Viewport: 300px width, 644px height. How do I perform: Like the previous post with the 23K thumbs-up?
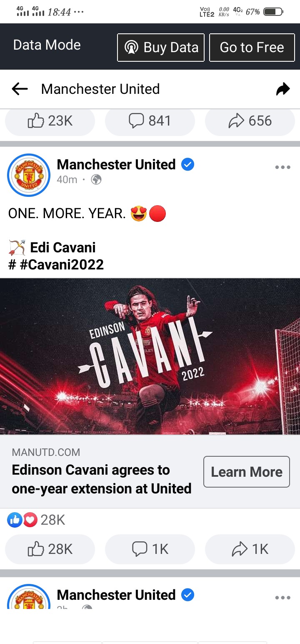click(x=50, y=122)
